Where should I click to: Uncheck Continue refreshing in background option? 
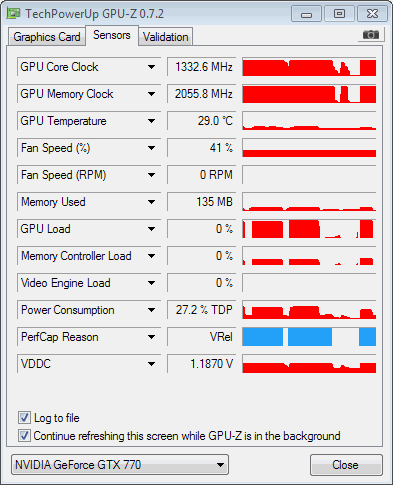pyautogui.click(x=24, y=436)
